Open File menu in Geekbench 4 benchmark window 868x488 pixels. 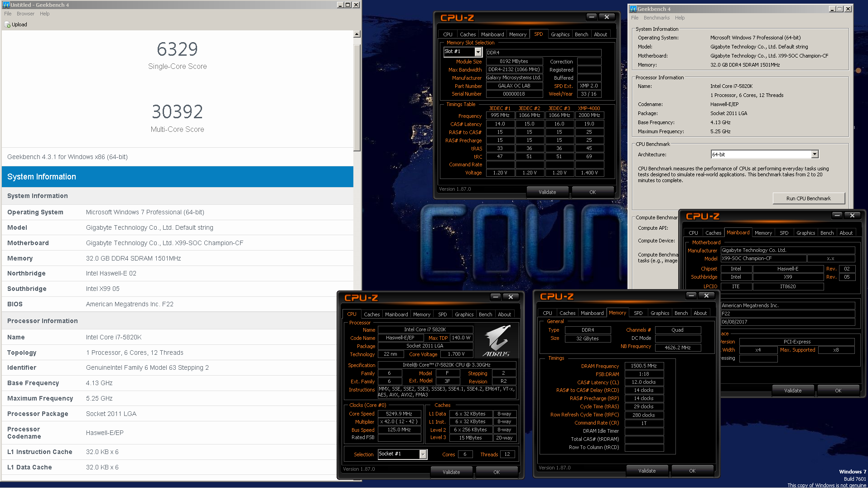pos(635,18)
